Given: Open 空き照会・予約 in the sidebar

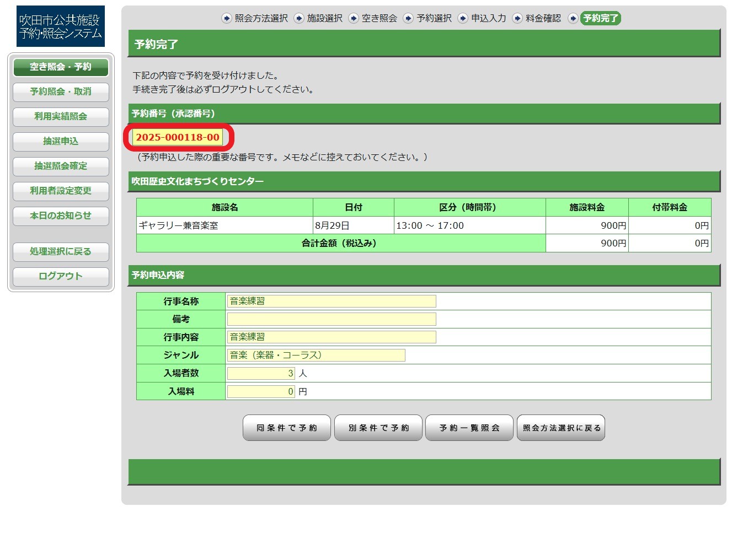Looking at the screenshot, I should pyautogui.click(x=61, y=67).
